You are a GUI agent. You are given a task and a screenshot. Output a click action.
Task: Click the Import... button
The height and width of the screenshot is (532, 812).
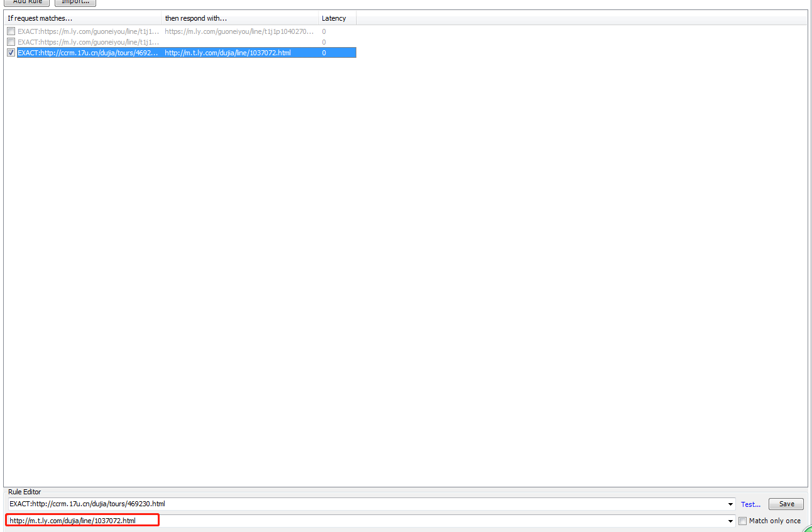click(74, 2)
